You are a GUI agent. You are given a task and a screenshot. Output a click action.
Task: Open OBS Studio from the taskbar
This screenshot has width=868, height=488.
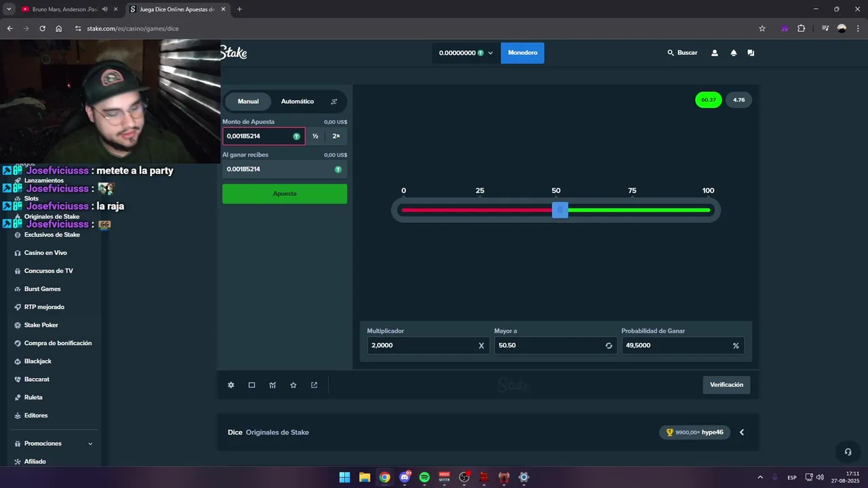point(465,477)
